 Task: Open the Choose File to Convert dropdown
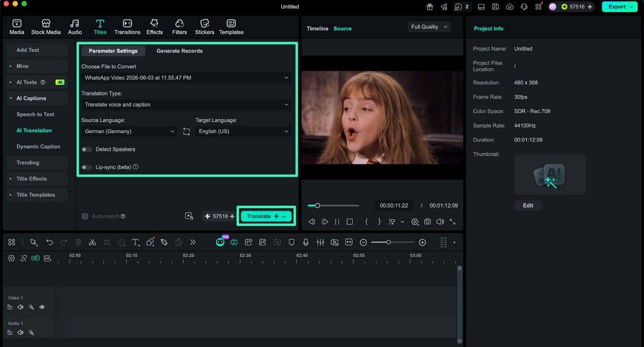coord(186,78)
